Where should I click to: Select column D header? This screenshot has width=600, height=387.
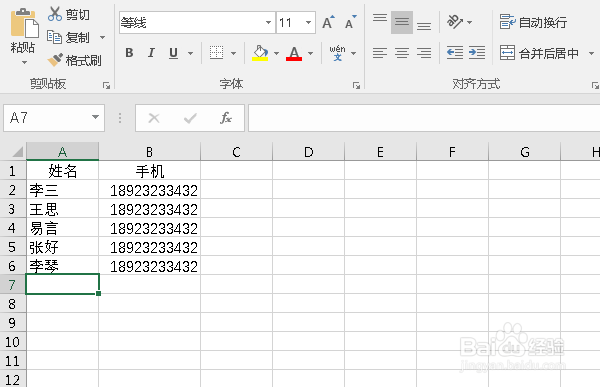pyautogui.click(x=308, y=152)
